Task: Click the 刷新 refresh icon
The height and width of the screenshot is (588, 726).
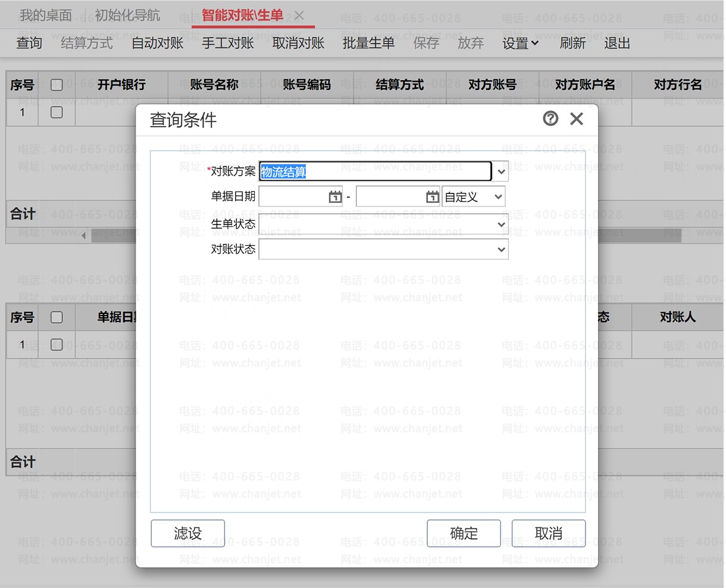Action: coord(572,43)
